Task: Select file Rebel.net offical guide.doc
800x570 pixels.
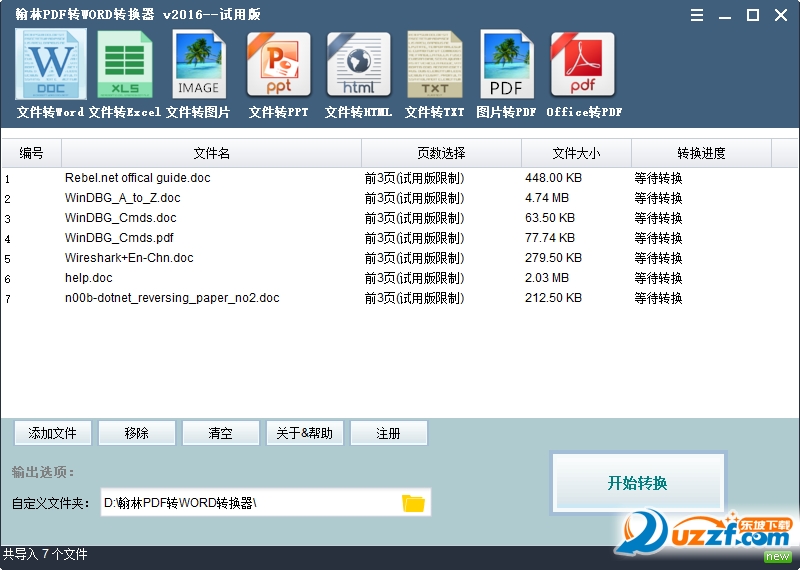Action: point(138,178)
